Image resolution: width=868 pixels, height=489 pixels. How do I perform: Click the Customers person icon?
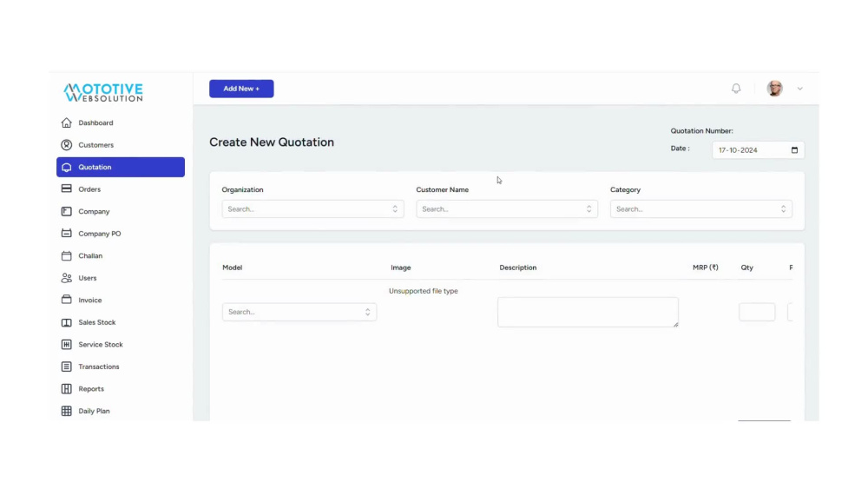tap(67, 144)
